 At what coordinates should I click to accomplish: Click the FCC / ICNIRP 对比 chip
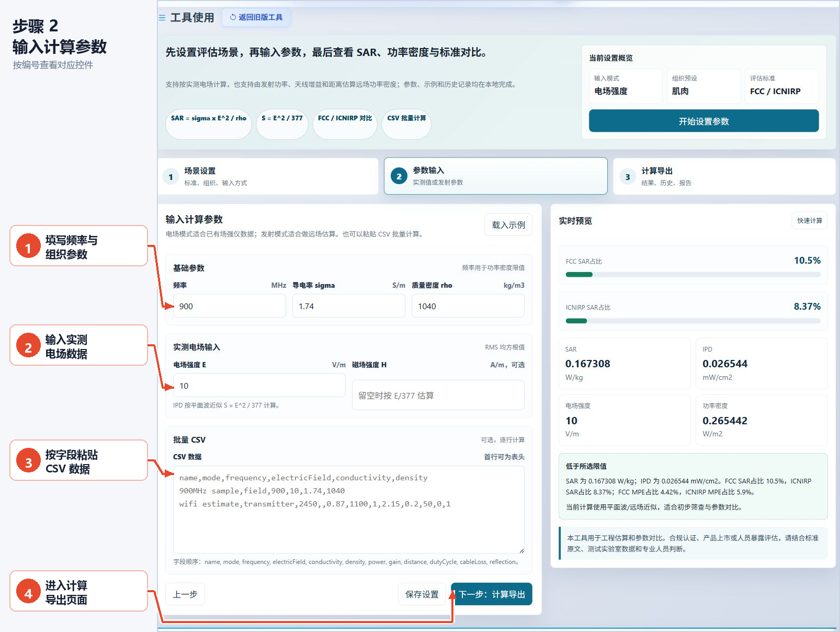point(345,124)
